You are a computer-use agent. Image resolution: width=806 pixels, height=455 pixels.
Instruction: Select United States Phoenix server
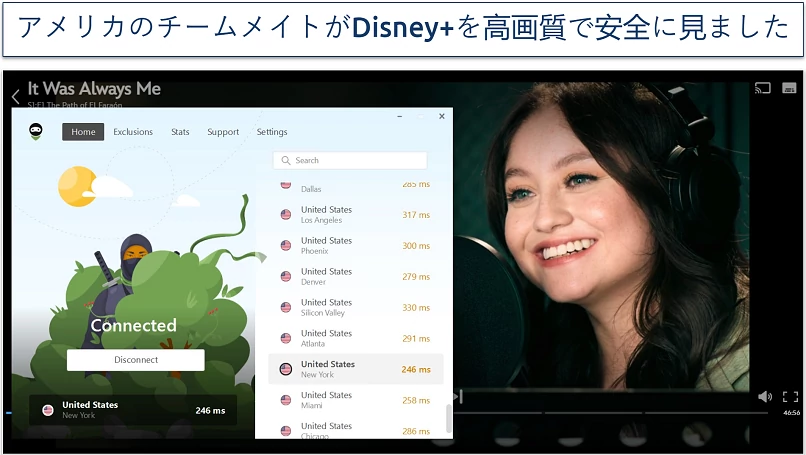(x=355, y=246)
